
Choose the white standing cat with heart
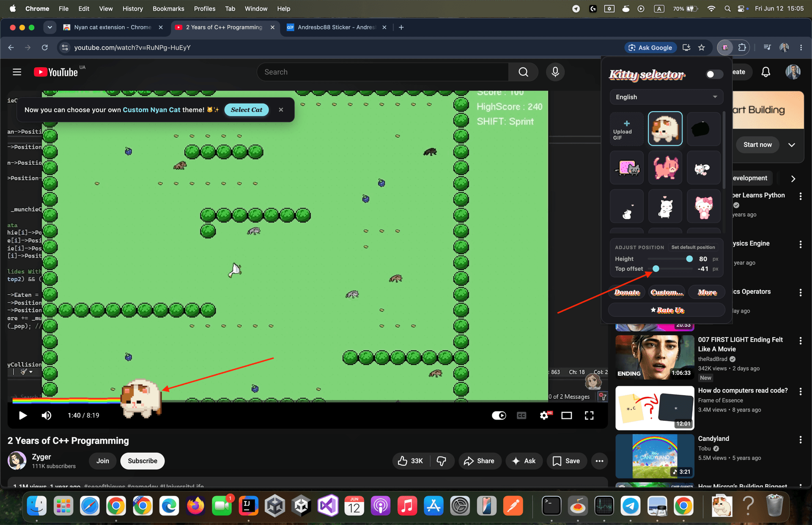(665, 206)
